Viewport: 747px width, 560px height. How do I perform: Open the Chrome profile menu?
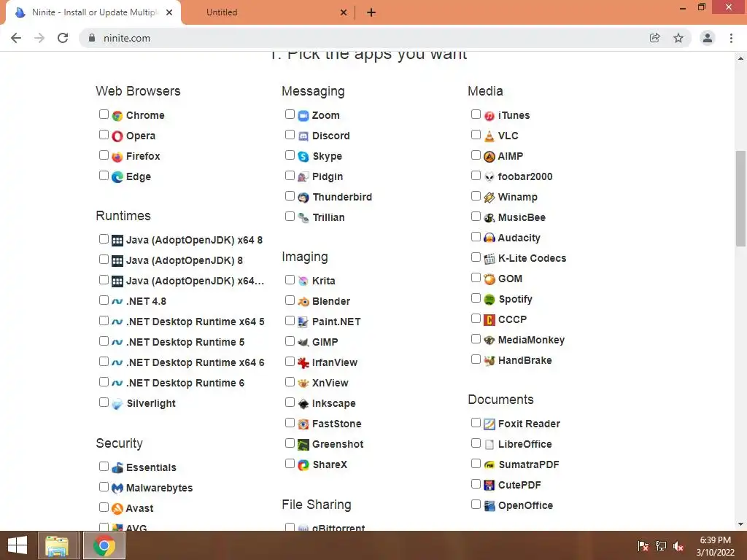(708, 38)
